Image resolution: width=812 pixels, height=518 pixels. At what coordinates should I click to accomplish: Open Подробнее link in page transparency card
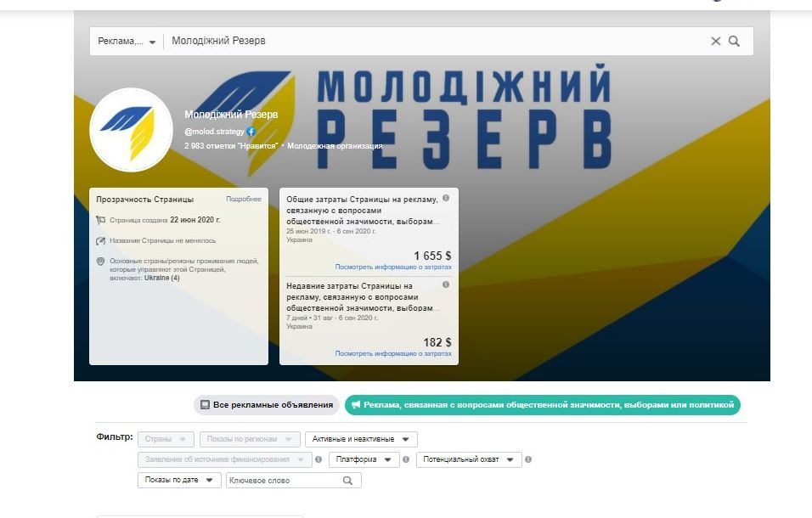(244, 200)
